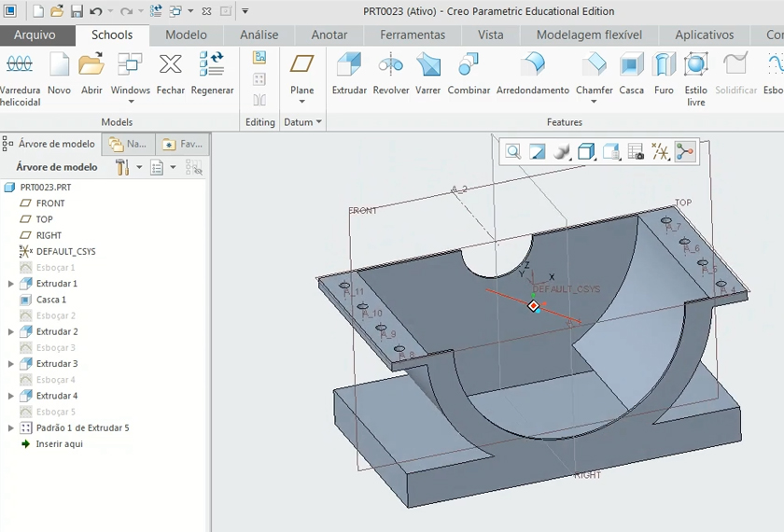Toggle datum display filters in view toolbar

pos(660,151)
